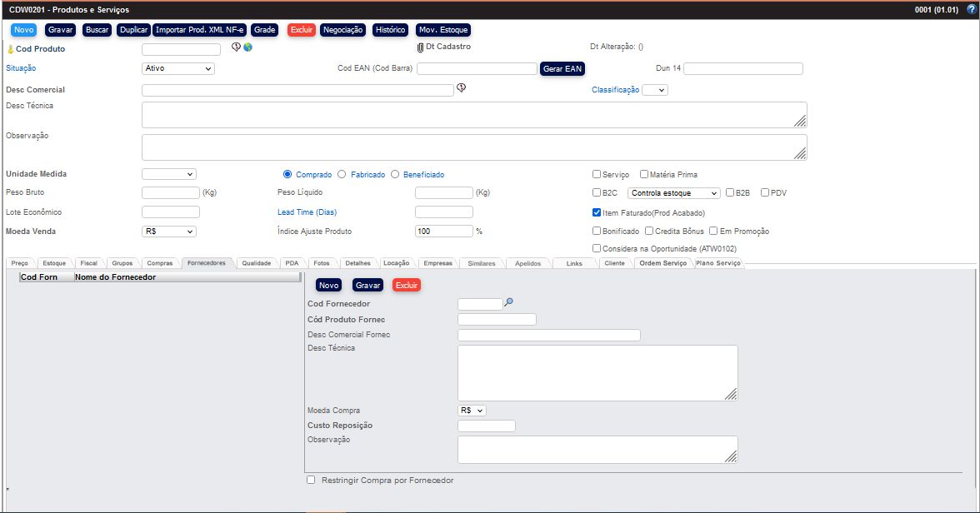Screen dimensions: 980x513
Task: Open the Estoque tab
Action: [55, 262]
